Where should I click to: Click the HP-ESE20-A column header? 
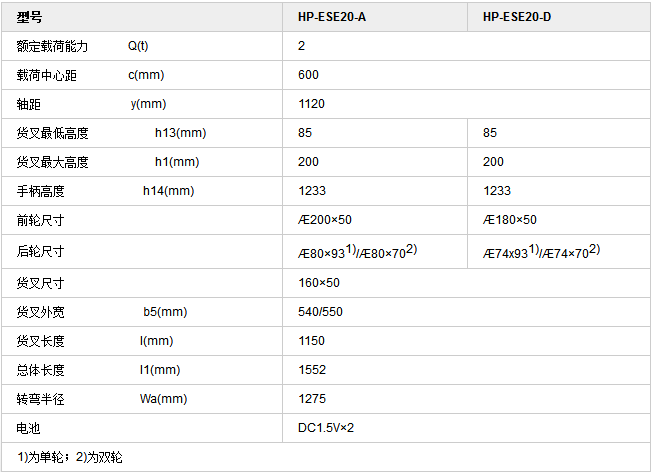[332, 18]
